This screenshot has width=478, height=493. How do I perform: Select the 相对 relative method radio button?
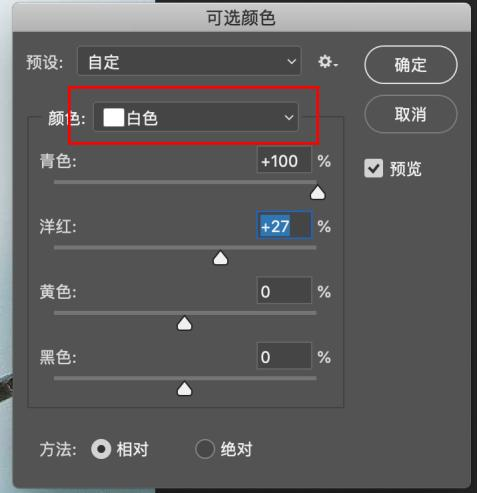click(101, 449)
